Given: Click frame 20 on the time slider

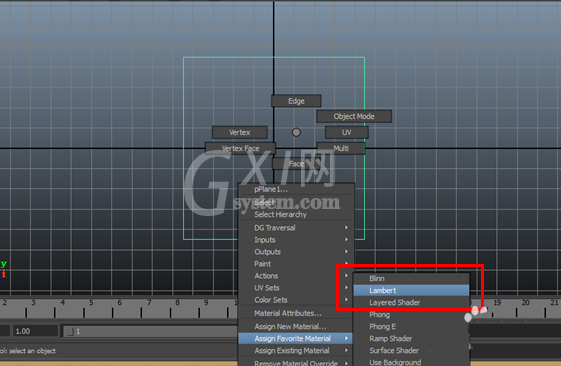Looking at the screenshot, I should [525, 303].
